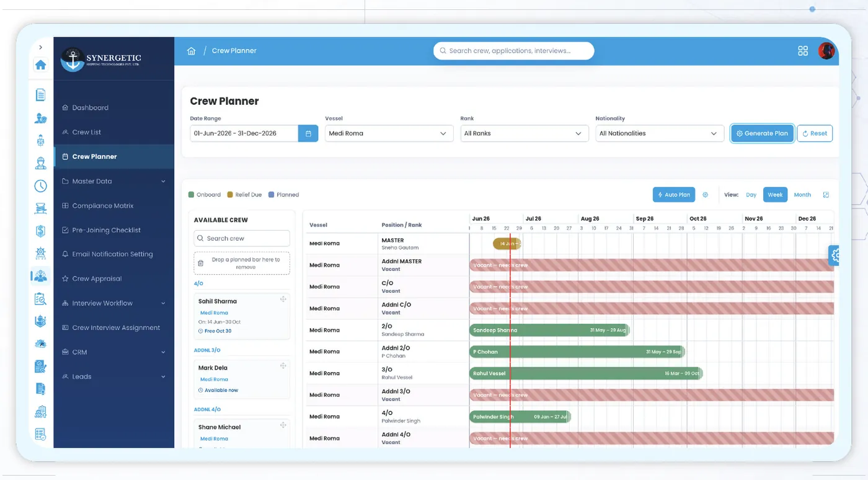Click the home icon in the left icon strip

click(x=40, y=64)
